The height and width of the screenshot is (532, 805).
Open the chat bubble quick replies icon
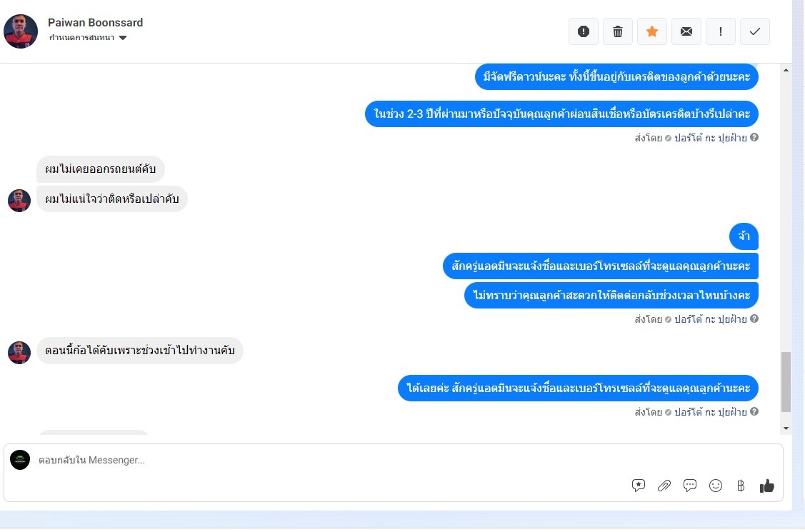(690, 486)
